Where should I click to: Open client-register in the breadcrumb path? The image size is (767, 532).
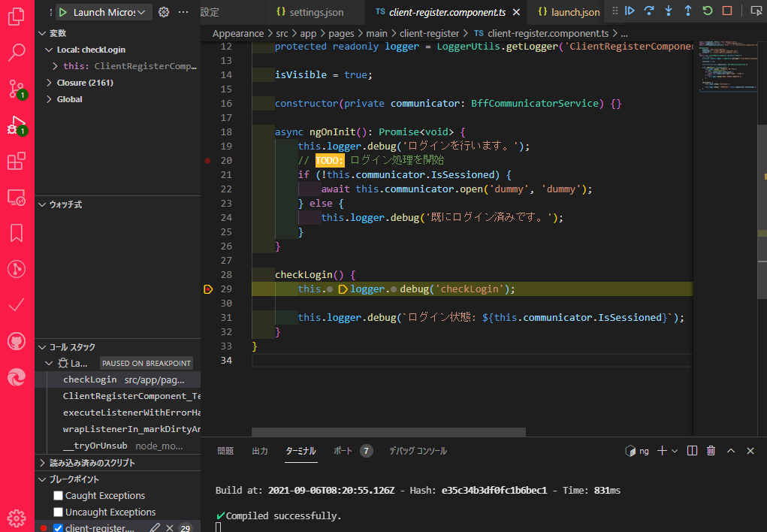tap(431, 33)
